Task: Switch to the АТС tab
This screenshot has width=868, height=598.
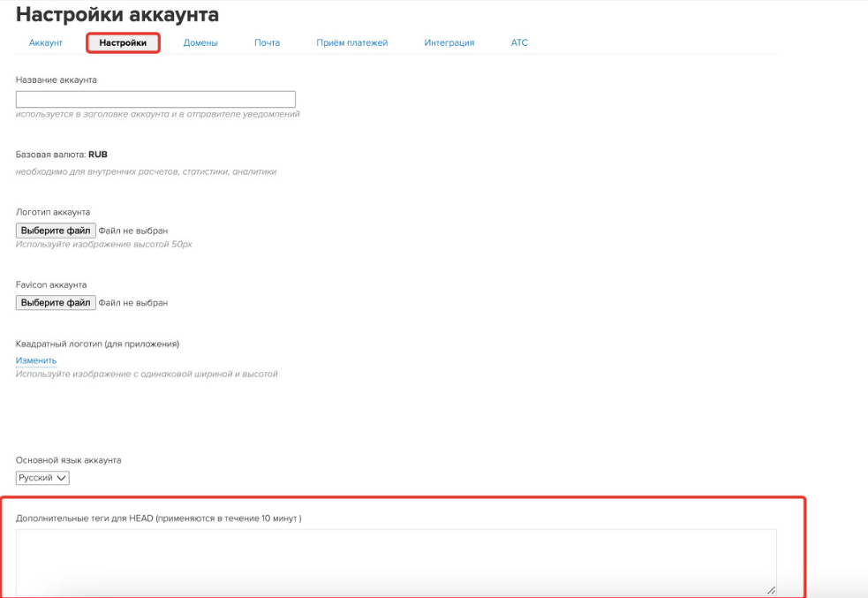Action: 519,42
